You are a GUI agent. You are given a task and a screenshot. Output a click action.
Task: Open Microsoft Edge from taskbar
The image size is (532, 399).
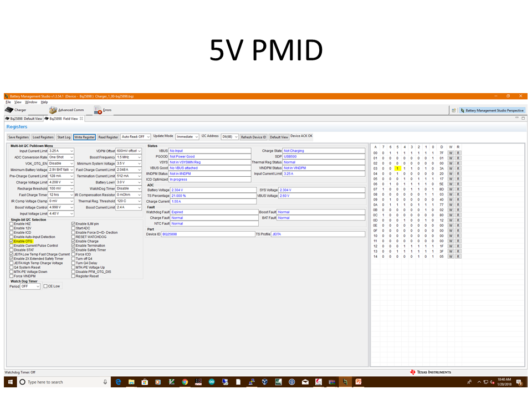[x=118, y=382]
